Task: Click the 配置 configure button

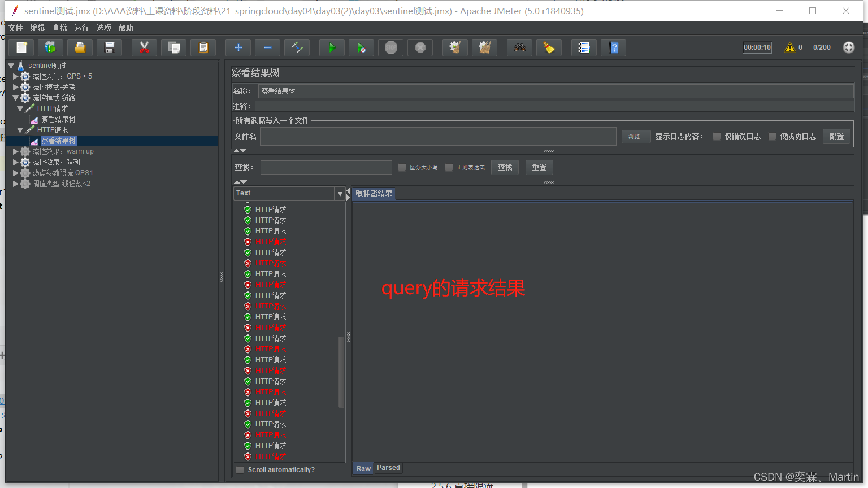Action: tap(836, 136)
